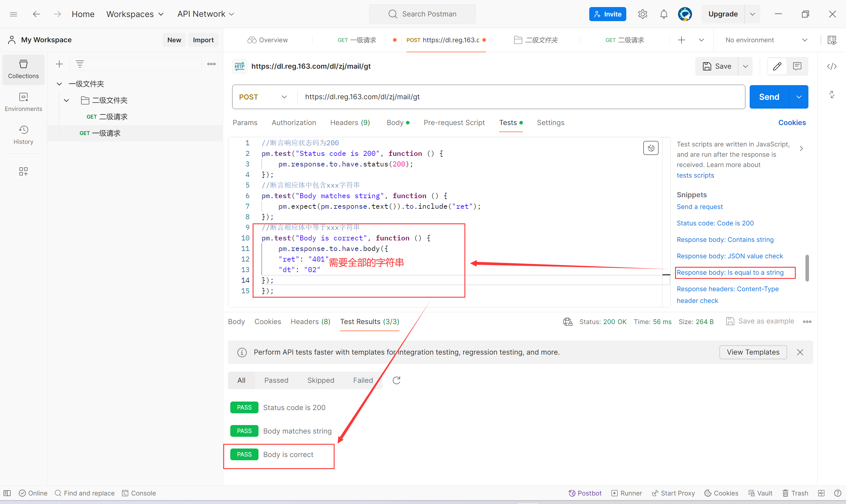
Task: Switch to the Pre-request Script tab
Action: pos(454,123)
